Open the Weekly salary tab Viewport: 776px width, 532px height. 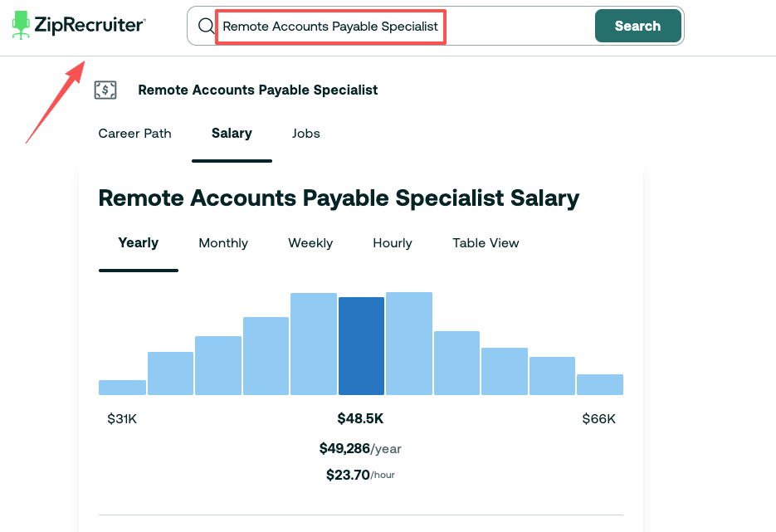pos(310,243)
